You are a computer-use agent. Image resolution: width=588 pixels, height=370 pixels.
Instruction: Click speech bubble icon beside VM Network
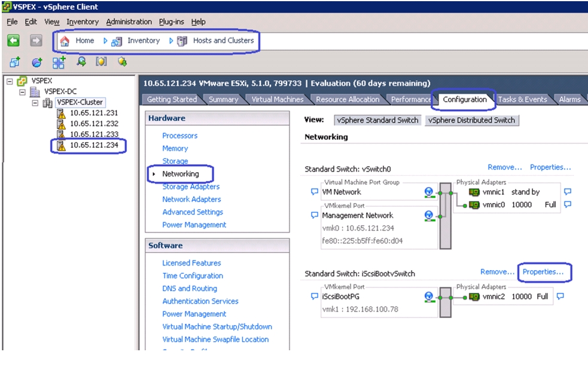coord(315,192)
